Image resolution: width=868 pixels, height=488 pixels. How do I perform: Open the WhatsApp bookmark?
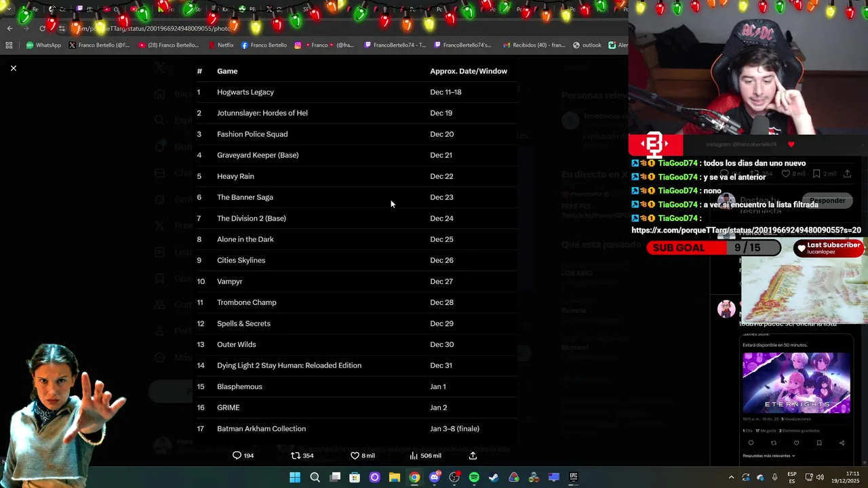tap(43, 45)
